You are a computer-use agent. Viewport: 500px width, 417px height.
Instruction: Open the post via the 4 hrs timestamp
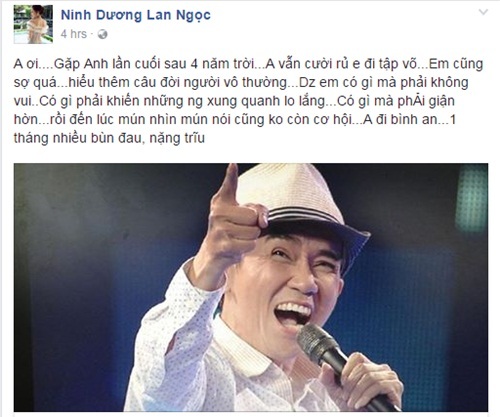point(74,34)
